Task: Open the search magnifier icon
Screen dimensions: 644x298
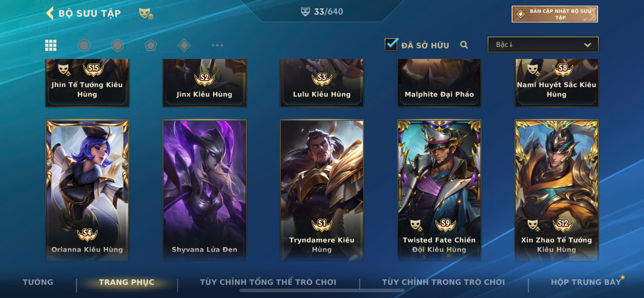Action: tap(464, 45)
